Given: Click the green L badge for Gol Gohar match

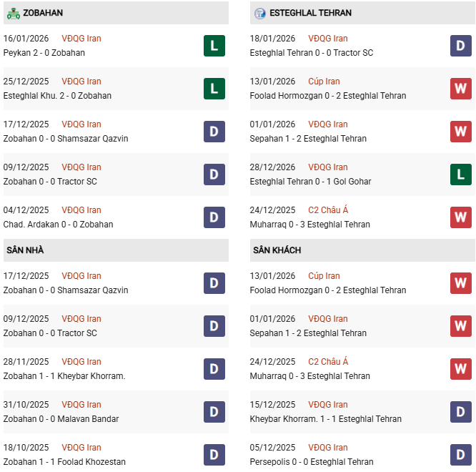Looking at the screenshot, I should (x=461, y=174).
